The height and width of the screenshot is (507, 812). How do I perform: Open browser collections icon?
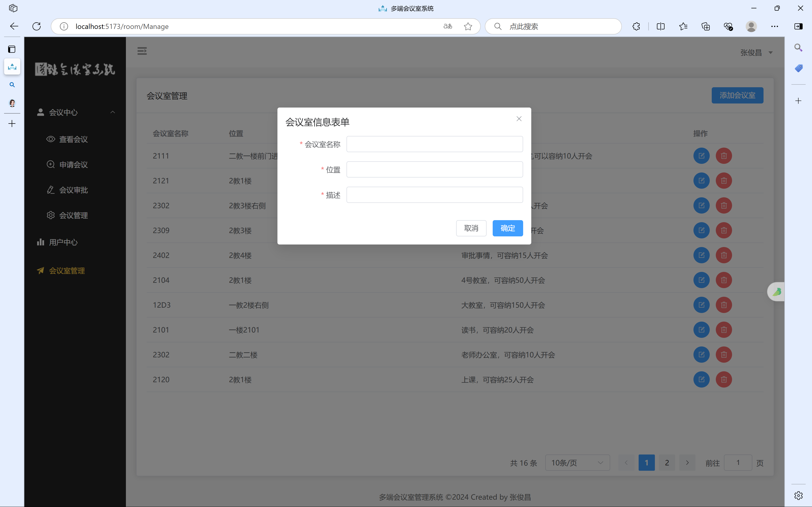point(706,26)
